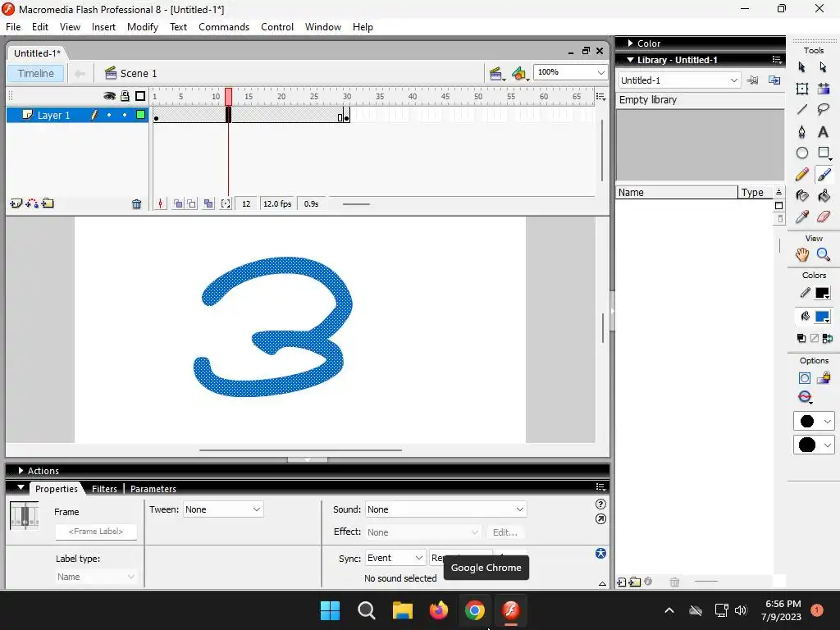This screenshot has width=840, height=630.
Task: Click the Edit... sound button
Action: [505, 532]
